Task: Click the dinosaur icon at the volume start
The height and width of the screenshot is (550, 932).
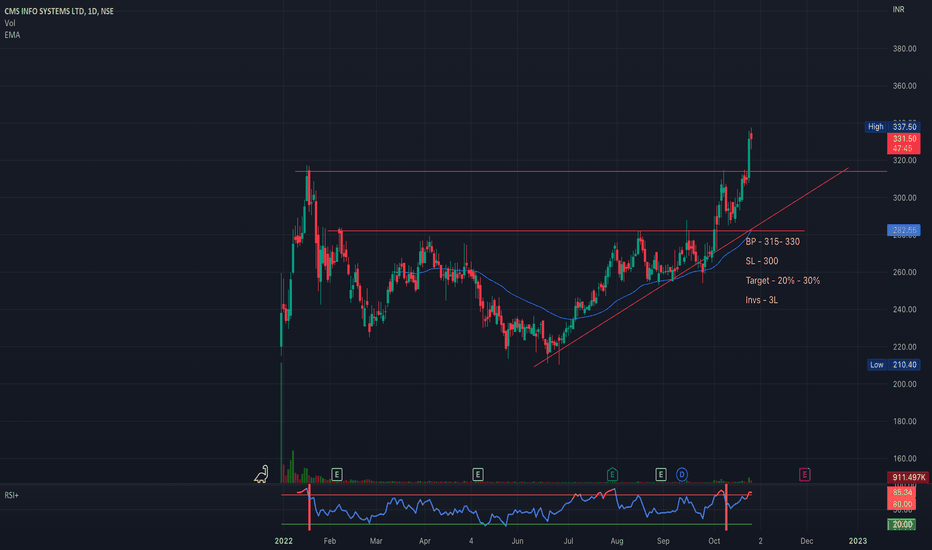Action: pyautogui.click(x=262, y=474)
